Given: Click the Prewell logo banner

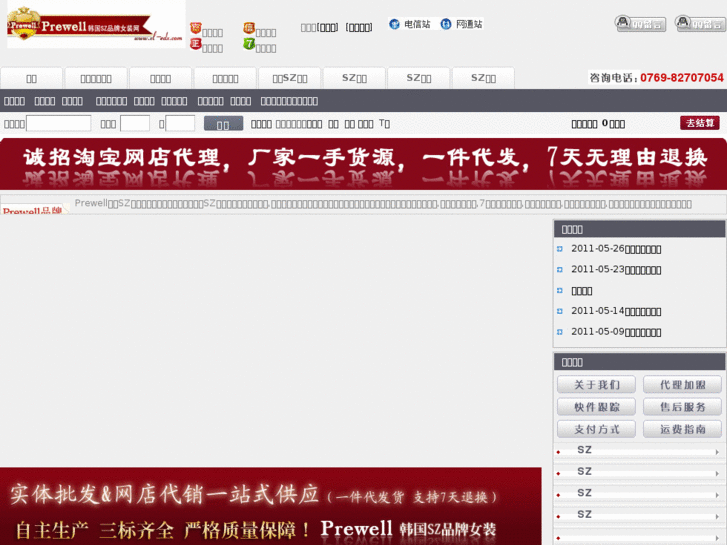Looking at the screenshot, I should coord(96,24).
